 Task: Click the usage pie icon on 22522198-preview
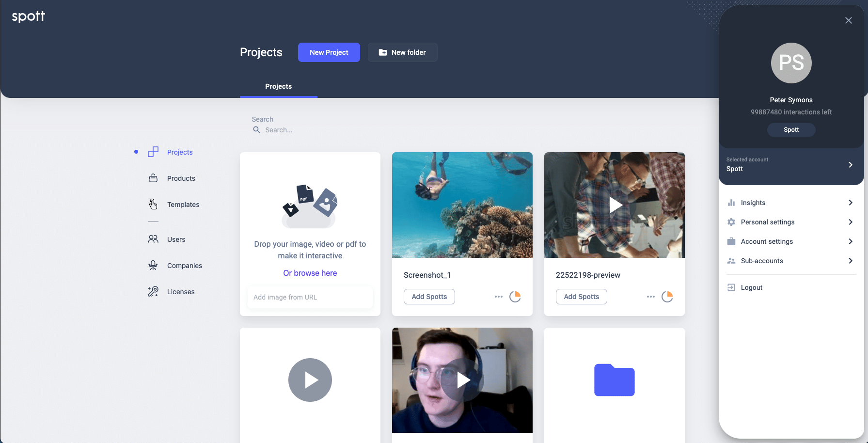(667, 297)
